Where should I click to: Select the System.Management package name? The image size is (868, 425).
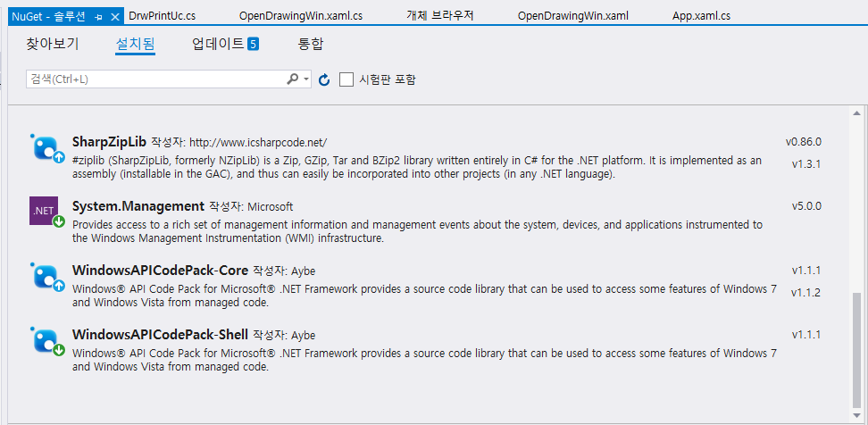point(138,206)
